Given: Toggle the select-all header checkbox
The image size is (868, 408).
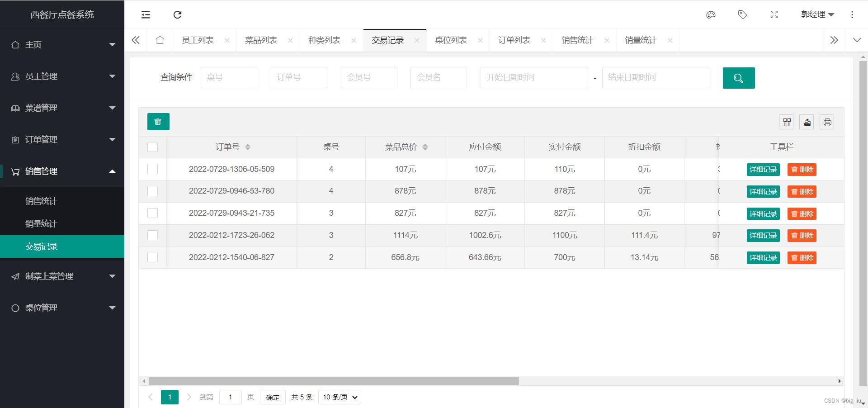Looking at the screenshot, I should point(153,147).
